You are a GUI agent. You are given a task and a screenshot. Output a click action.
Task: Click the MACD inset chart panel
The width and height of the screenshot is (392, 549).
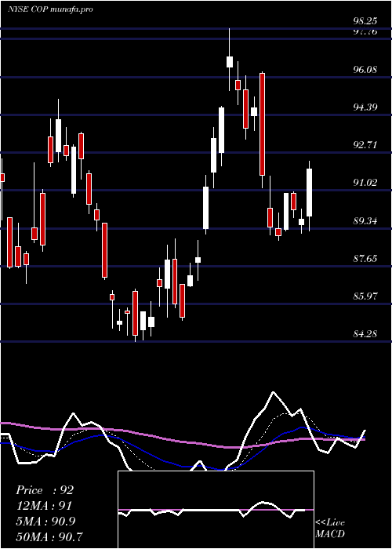(216, 510)
